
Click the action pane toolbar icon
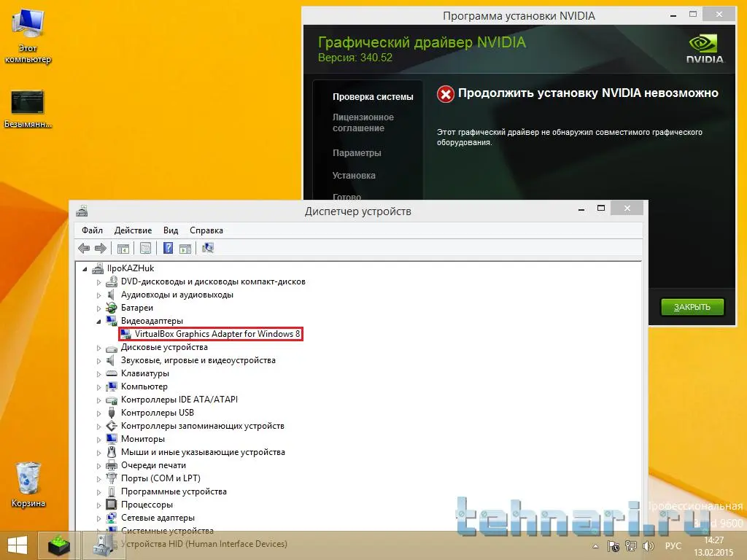coord(185,248)
